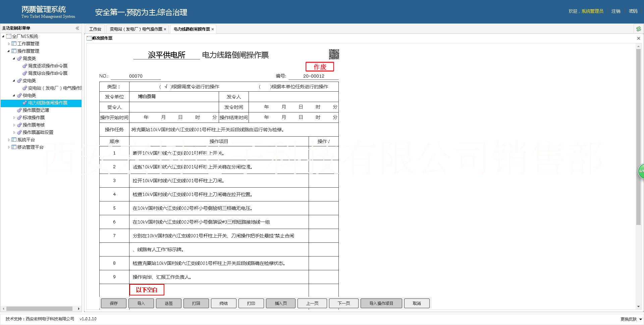Viewport: 644px width, 325px height.
Task: Click the gear icon beside 调度综合操作命令票
Action: (25, 73)
